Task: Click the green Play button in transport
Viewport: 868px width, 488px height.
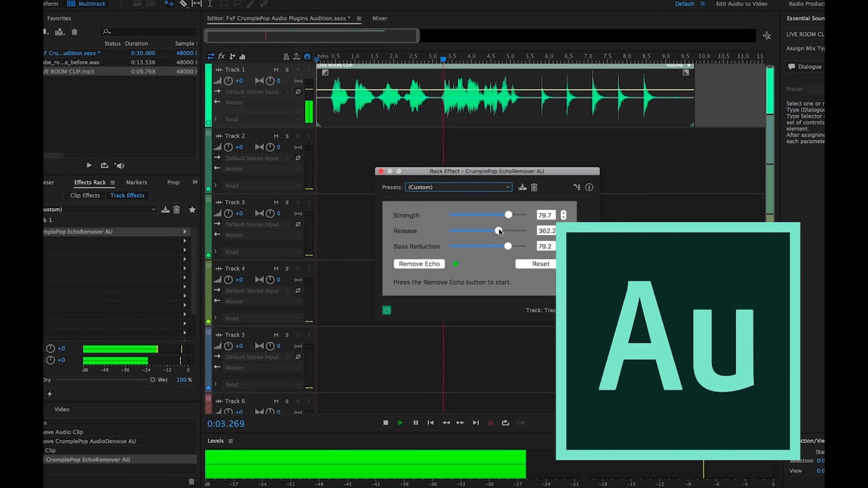Action: (400, 423)
